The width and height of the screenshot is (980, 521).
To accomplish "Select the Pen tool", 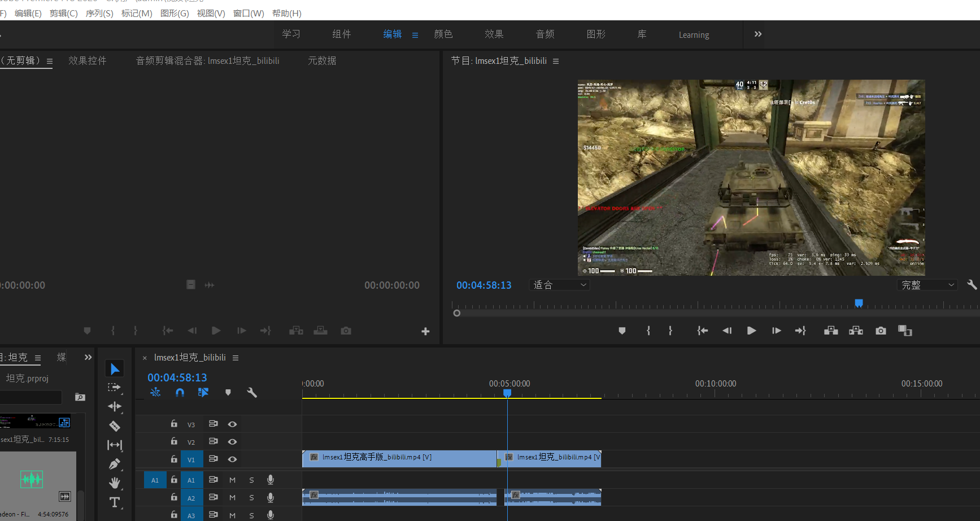I will pyautogui.click(x=115, y=464).
